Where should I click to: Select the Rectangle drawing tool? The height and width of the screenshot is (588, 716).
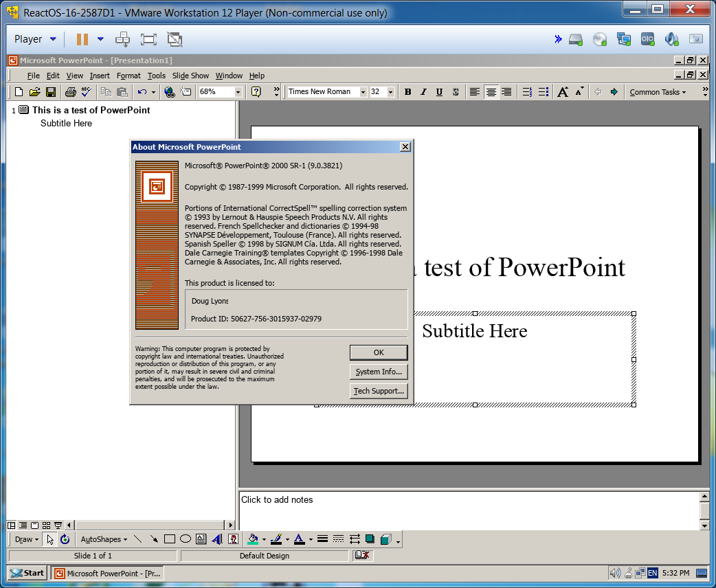pos(170,539)
